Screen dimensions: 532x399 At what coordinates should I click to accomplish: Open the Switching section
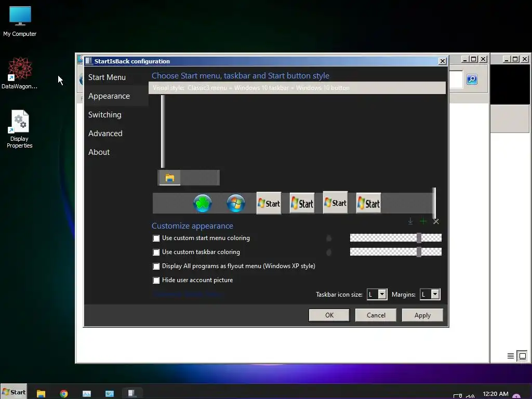(104, 115)
